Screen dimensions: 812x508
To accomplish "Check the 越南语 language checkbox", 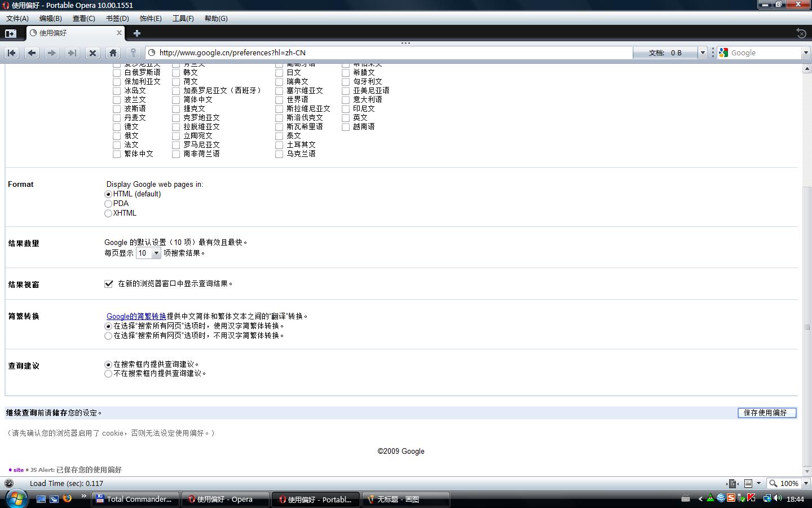I will [346, 126].
